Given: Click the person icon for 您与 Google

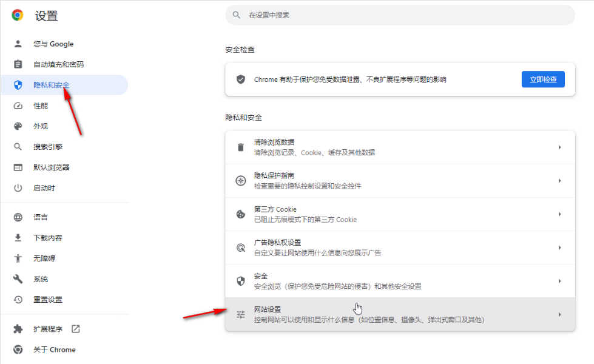Looking at the screenshot, I should pos(18,44).
